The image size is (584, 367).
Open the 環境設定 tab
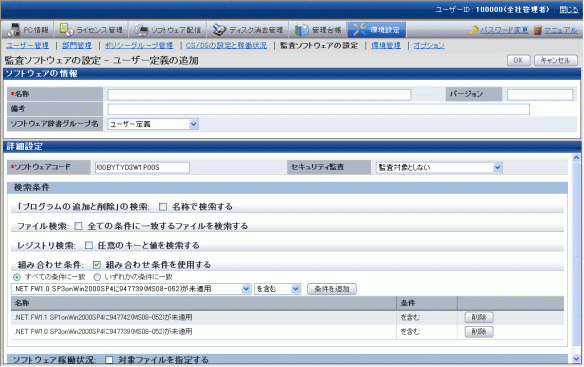[377, 30]
